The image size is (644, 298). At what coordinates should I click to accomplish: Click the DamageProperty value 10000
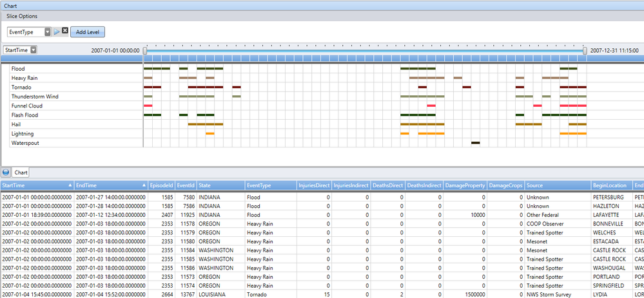465,215
